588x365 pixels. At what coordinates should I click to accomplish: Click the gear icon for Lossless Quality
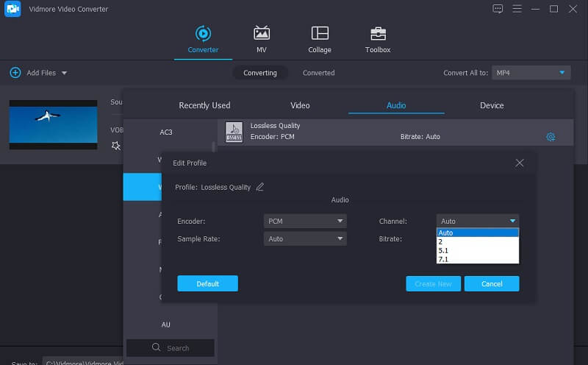pyautogui.click(x=550, y=137)
